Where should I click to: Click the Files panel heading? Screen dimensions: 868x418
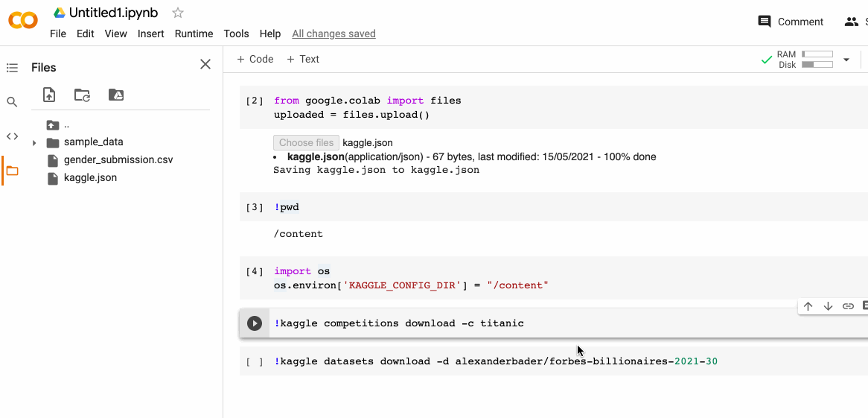44,68
